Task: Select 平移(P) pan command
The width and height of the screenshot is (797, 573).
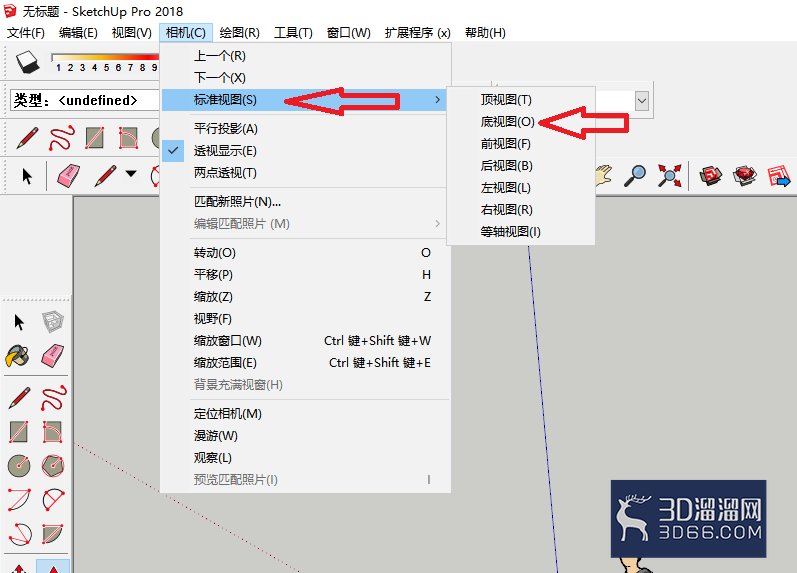Action: coord(306,275)
